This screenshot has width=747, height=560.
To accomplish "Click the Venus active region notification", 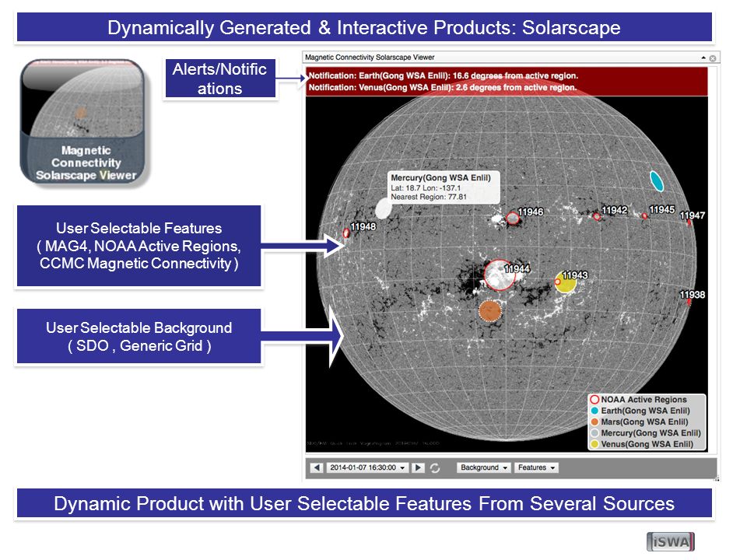I will [443, 88].
